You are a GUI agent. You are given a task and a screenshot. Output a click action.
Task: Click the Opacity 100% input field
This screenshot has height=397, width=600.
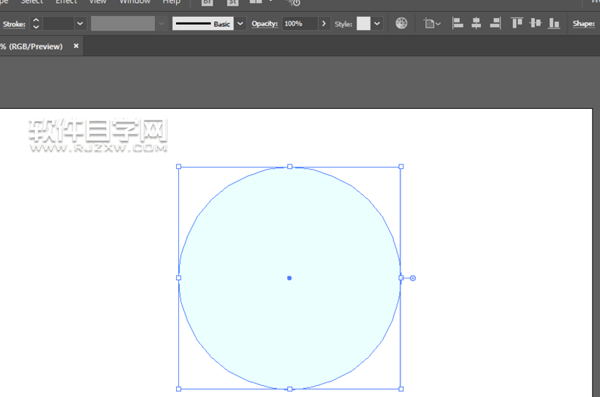click(x=300, y=24)
